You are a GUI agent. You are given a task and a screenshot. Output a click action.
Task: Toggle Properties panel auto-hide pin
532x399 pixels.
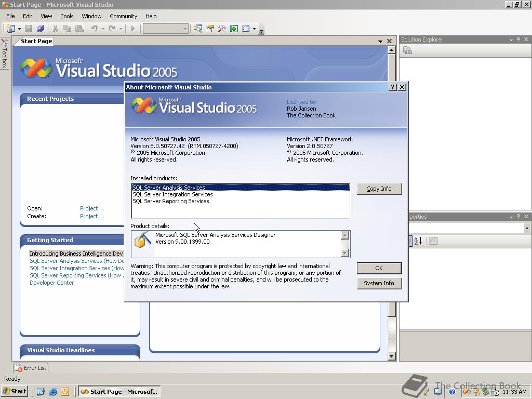(518, 217)
